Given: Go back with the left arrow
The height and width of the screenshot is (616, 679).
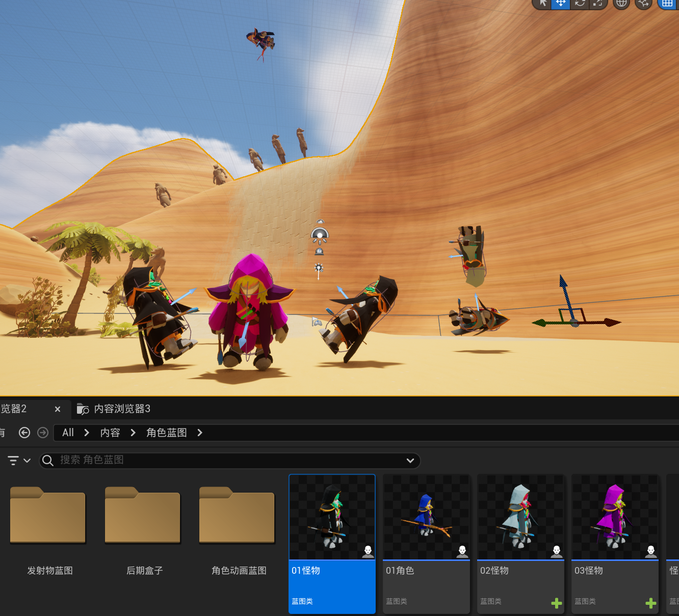Looking at the screenshot, I should (24, 433).
